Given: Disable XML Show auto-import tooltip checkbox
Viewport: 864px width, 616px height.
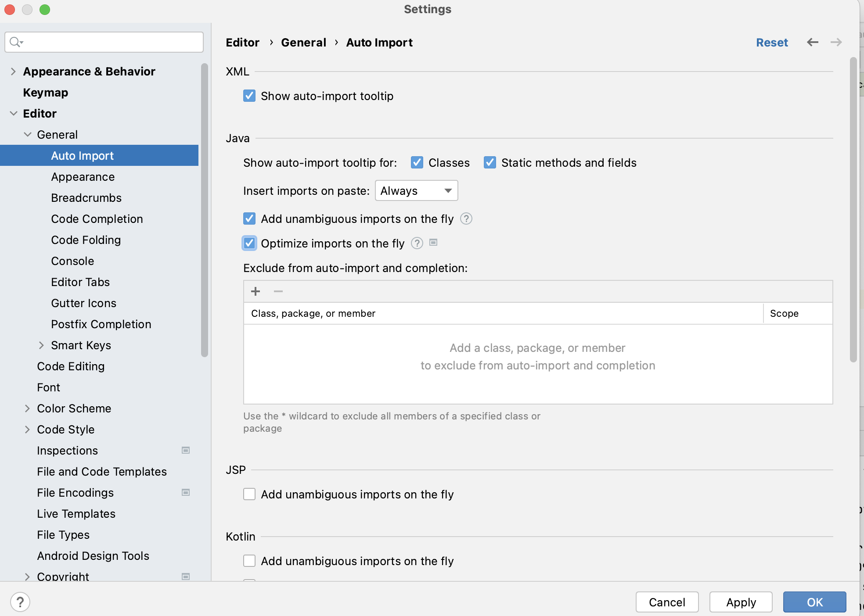Looking at the screenshot, I should click(249, 96).
